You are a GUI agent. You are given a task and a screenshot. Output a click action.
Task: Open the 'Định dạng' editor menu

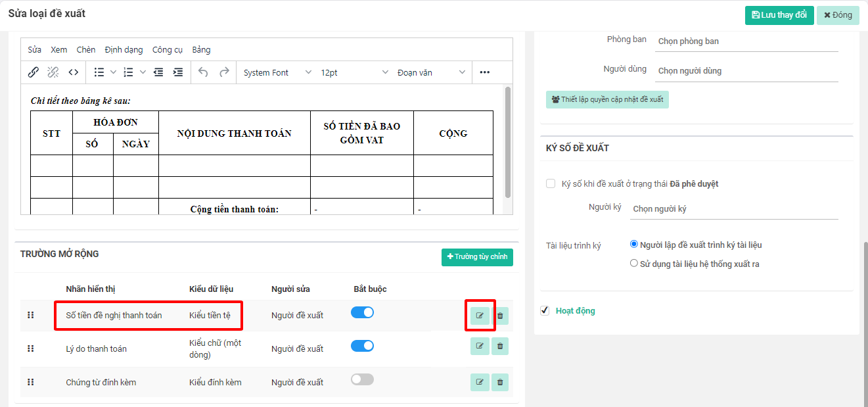coord(124,49)
